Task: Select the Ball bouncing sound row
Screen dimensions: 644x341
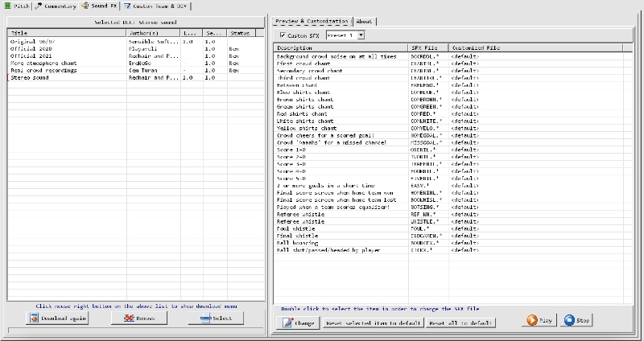Action: pyautogui.click(x=298, y=243)
